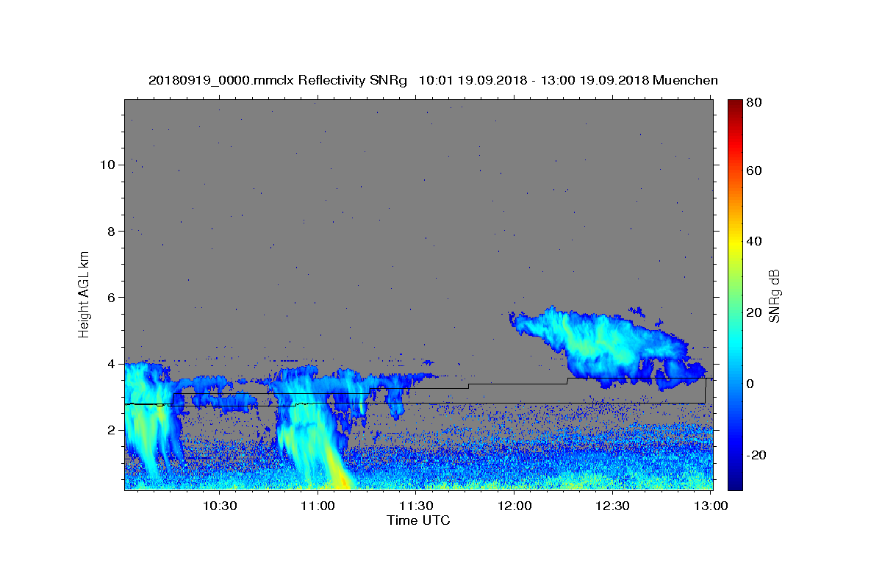Click the height tick label 8

110,231
